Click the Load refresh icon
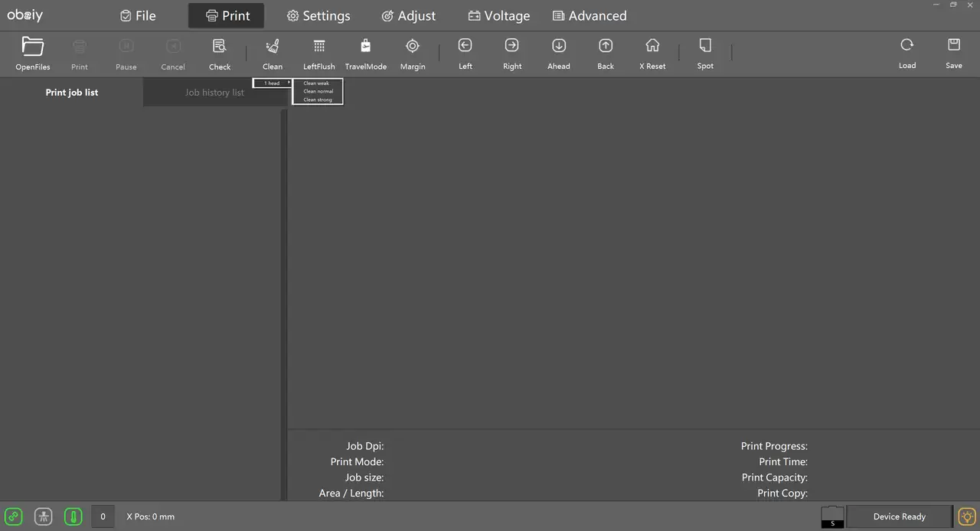 click(907, 44)
